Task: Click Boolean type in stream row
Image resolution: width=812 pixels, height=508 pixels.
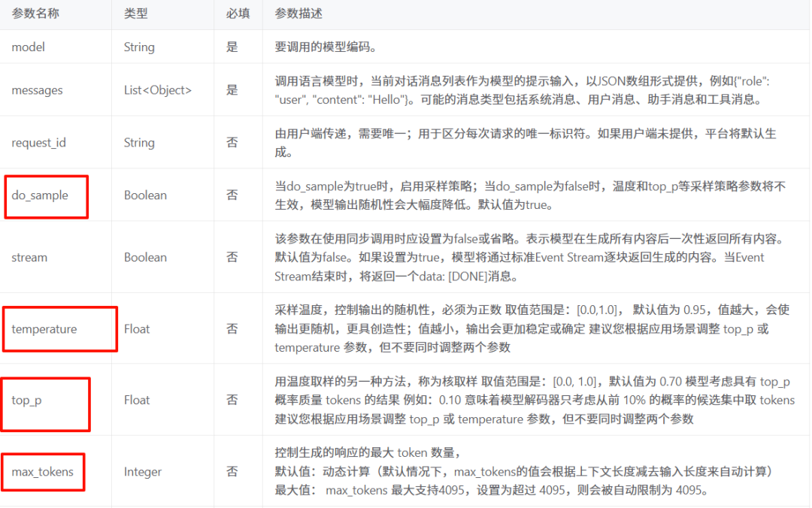Action: coord(145,257)
